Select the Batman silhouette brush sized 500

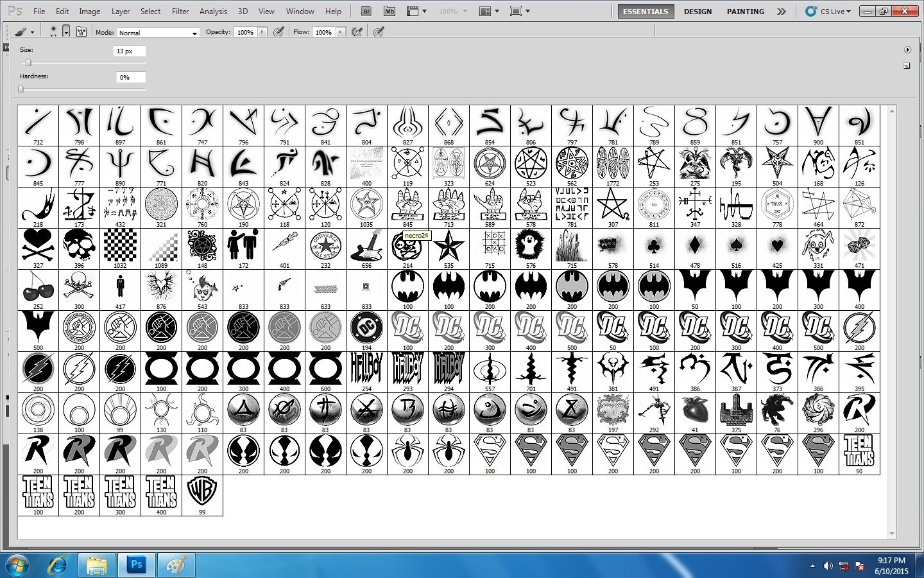click(x=38, y=331)
